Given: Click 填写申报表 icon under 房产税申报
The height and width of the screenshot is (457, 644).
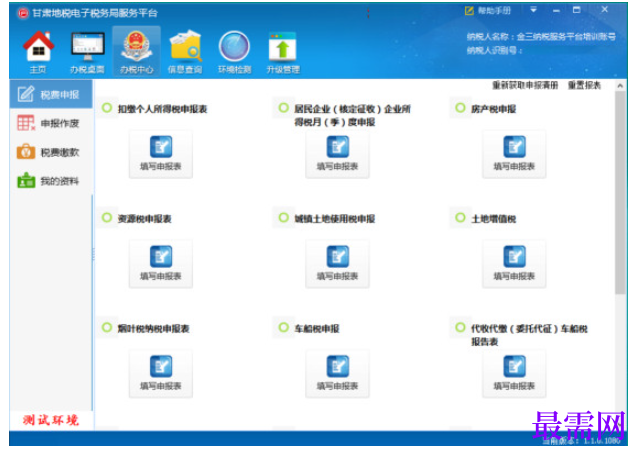Looking at the screenshot, I should (514, 154).
